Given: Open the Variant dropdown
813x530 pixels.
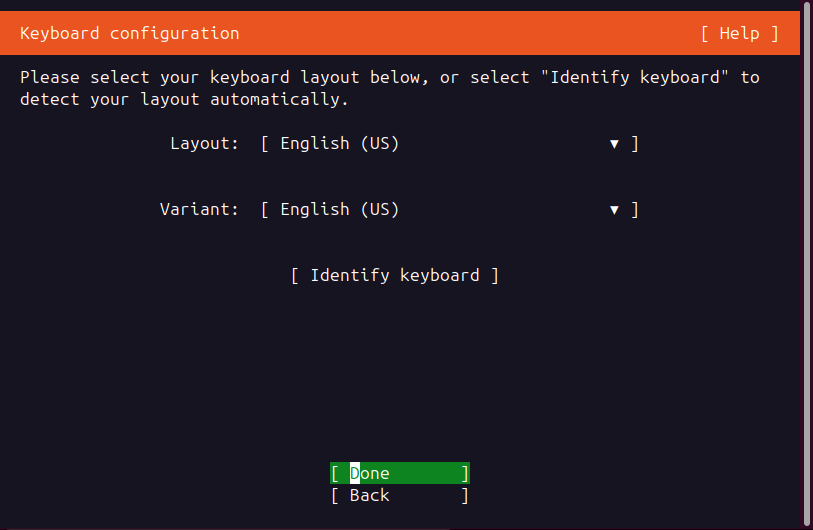Looking at the screenshot, I should (450, 210).
